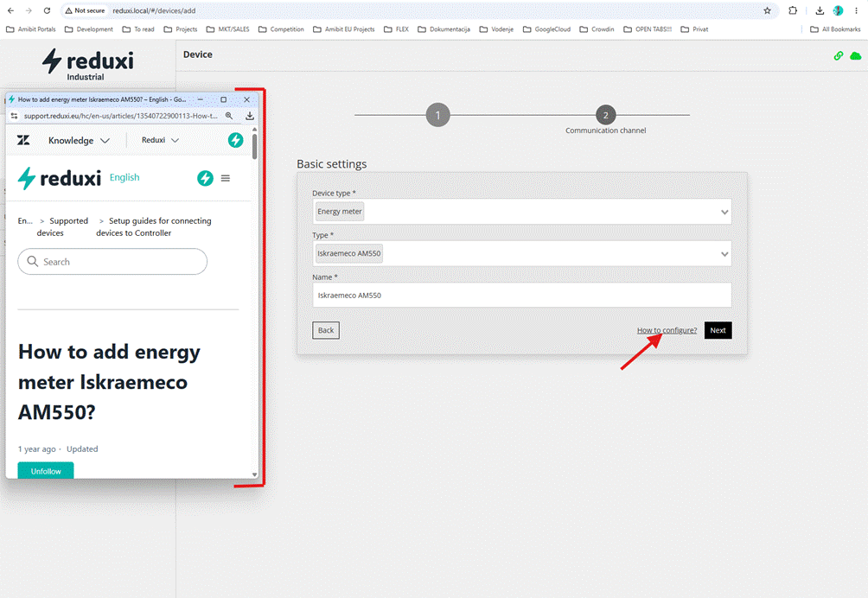Open the FLEX bookmark folder
Screen dimensions: 868x598
[396, 29]
